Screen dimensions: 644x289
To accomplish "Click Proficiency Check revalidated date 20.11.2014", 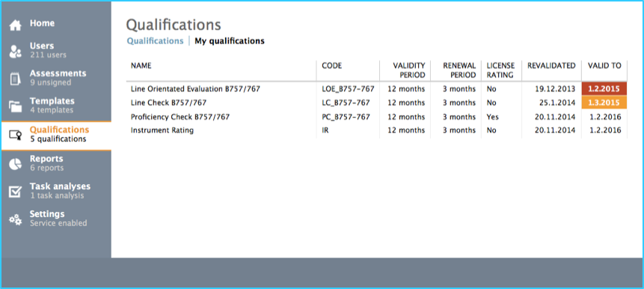I will (x=555, y=117).
